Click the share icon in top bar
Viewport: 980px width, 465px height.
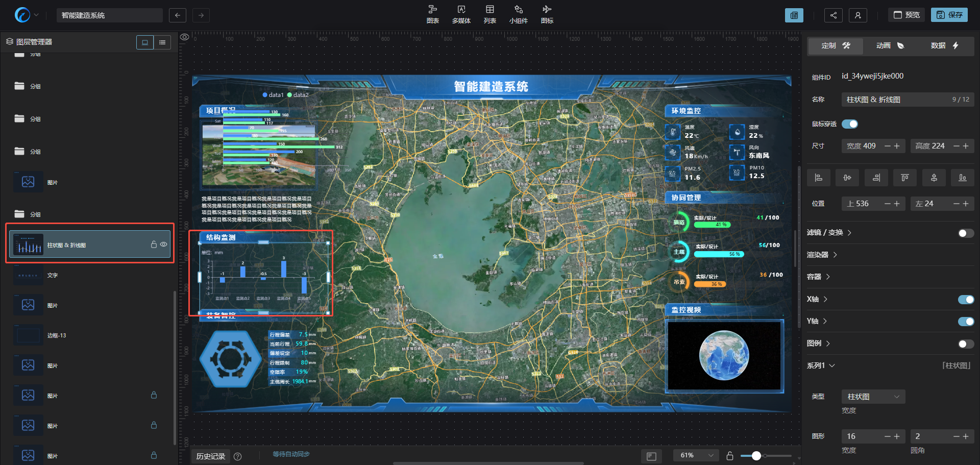click(x=833, y=15)
